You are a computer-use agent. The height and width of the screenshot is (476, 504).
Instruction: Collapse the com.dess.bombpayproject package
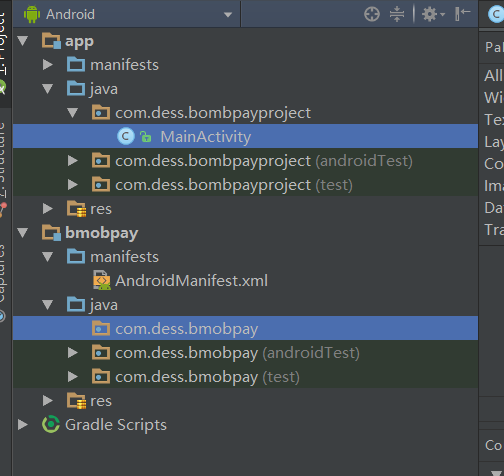[73, 113]
